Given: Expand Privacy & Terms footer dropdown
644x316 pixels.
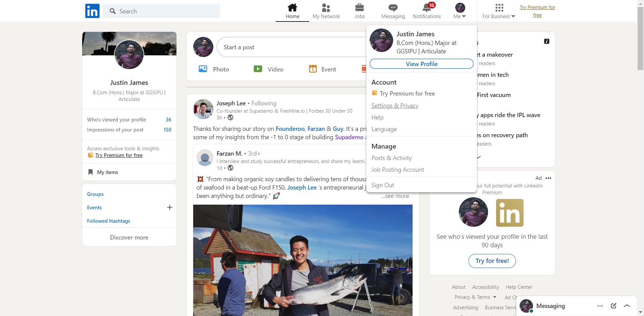Looking at the screenshot, I should [494, 297].
